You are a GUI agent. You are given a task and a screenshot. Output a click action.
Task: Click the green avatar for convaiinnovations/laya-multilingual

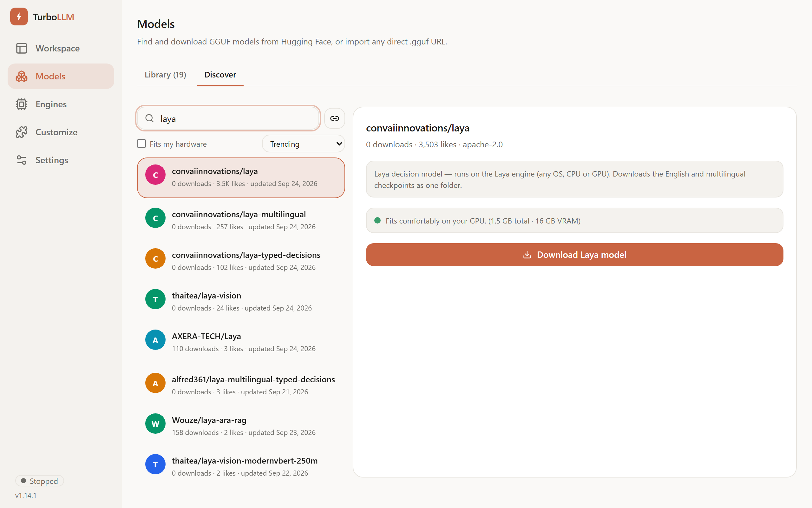[155, 218]
